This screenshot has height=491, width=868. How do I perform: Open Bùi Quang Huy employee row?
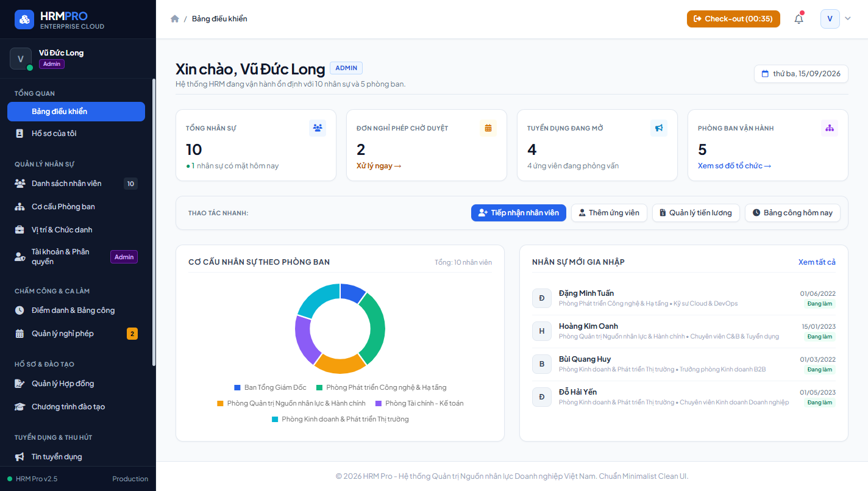click(684, 364)
